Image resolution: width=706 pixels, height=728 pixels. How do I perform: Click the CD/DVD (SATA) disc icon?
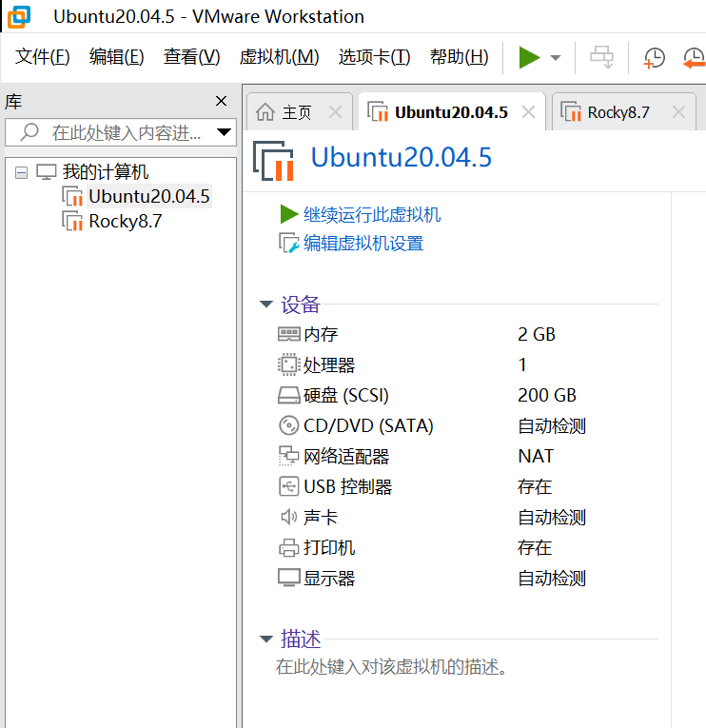tap(288, 425)
